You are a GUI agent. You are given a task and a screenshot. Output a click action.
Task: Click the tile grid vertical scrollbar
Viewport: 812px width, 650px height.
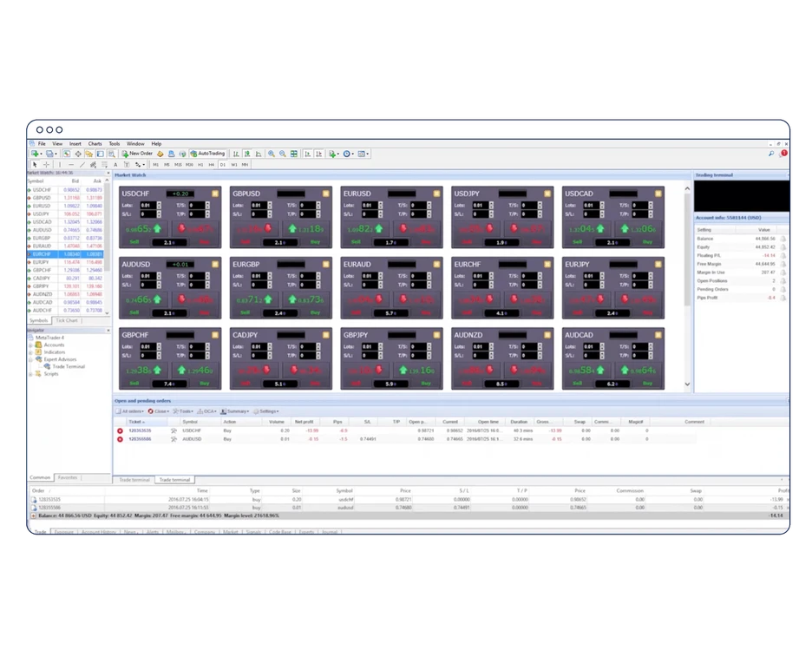click(687, 250)
